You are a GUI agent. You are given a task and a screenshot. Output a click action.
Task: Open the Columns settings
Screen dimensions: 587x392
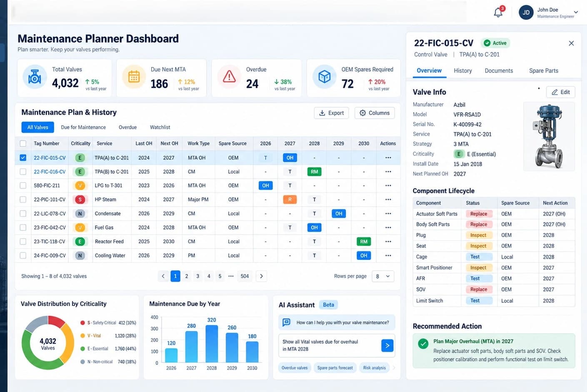click(375, 113)
